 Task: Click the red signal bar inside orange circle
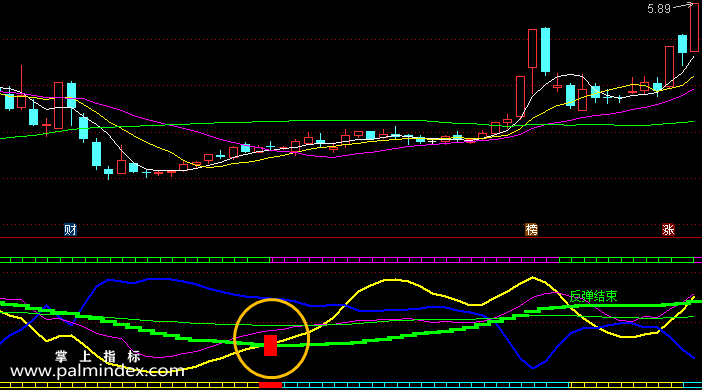coord(270,345)
